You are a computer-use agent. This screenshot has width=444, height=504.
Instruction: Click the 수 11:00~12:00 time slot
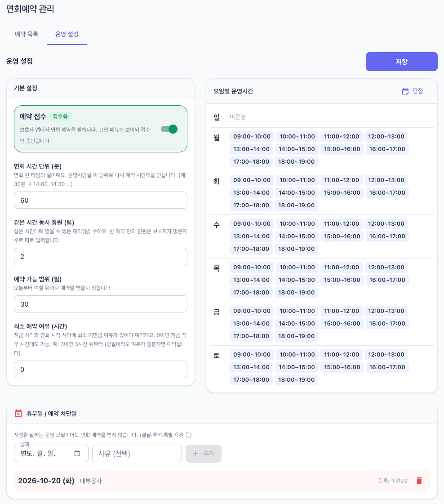pos(342,224)
